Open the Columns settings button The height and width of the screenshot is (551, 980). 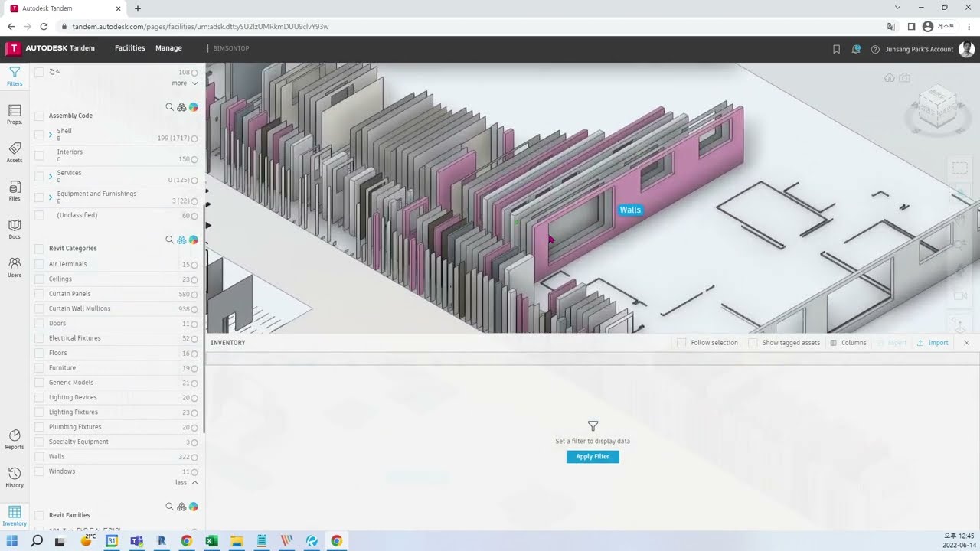tap(848, 343)
